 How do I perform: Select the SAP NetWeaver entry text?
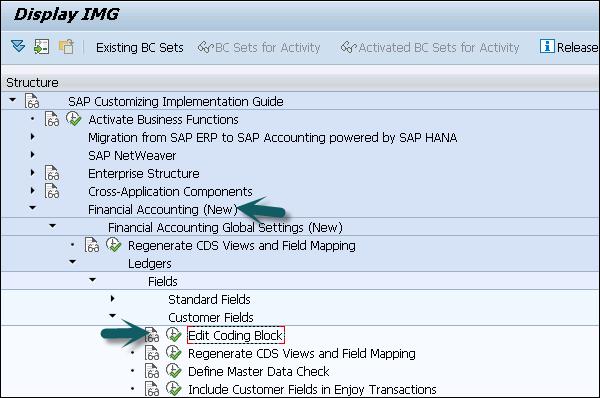coord(132,155)
